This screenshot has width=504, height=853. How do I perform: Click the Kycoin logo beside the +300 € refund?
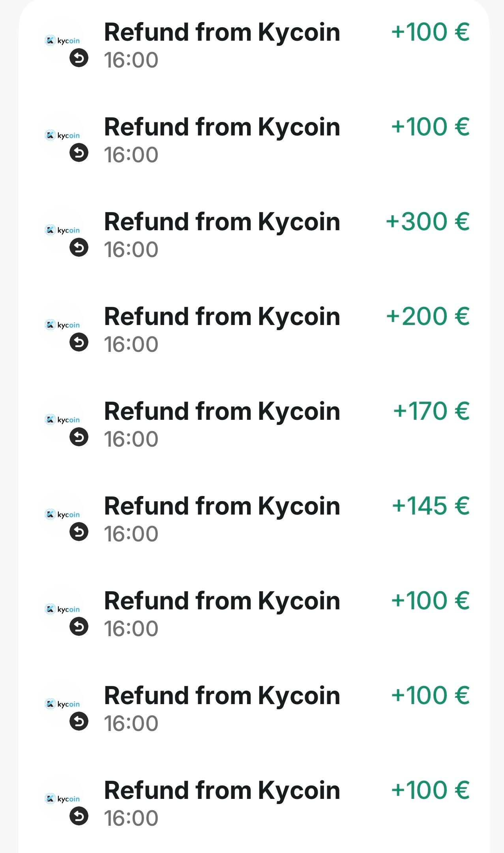(x=63, y=230)
